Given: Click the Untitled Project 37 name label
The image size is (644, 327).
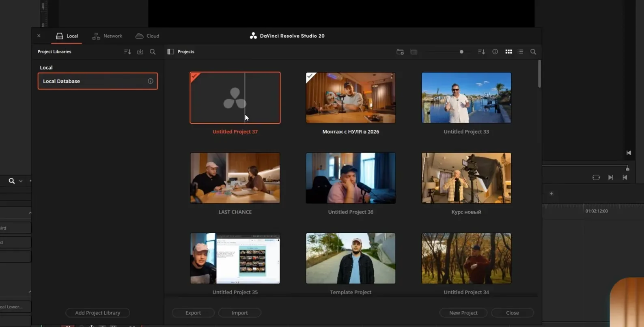Looking at the screenshot, I should pos(235,131).
